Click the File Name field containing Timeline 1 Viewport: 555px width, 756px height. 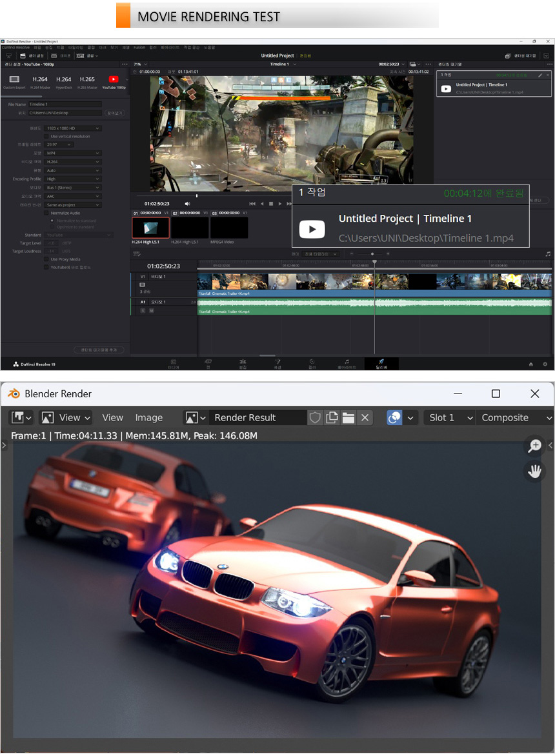[65, 104]
